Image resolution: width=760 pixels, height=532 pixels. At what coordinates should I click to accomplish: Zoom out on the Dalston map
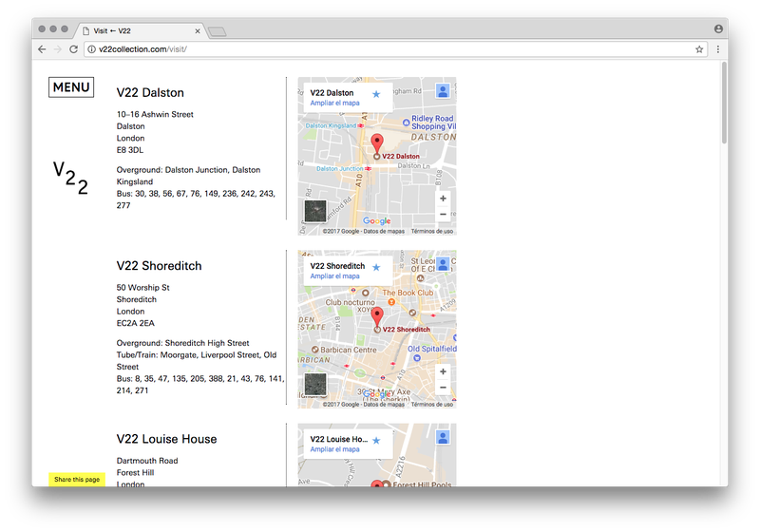[x=443, y=214]
